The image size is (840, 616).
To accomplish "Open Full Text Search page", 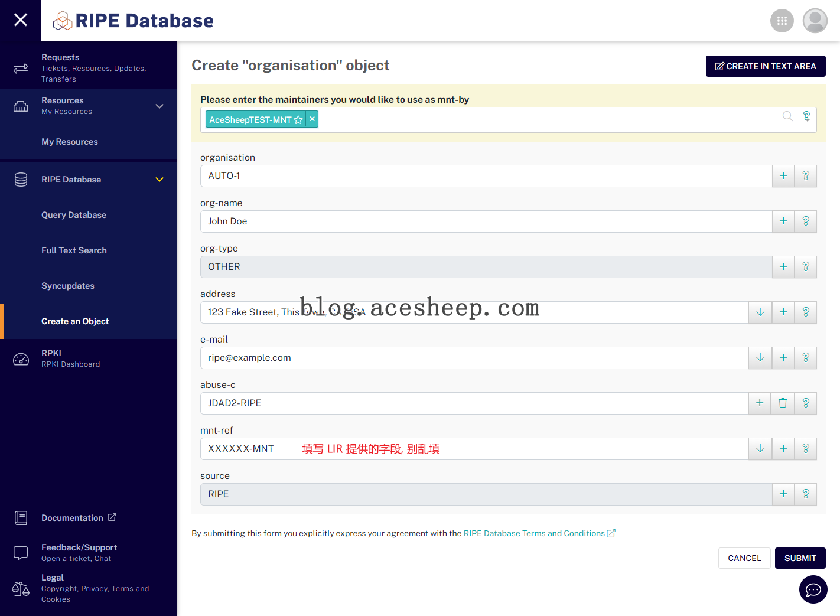I will coord(74,250).
